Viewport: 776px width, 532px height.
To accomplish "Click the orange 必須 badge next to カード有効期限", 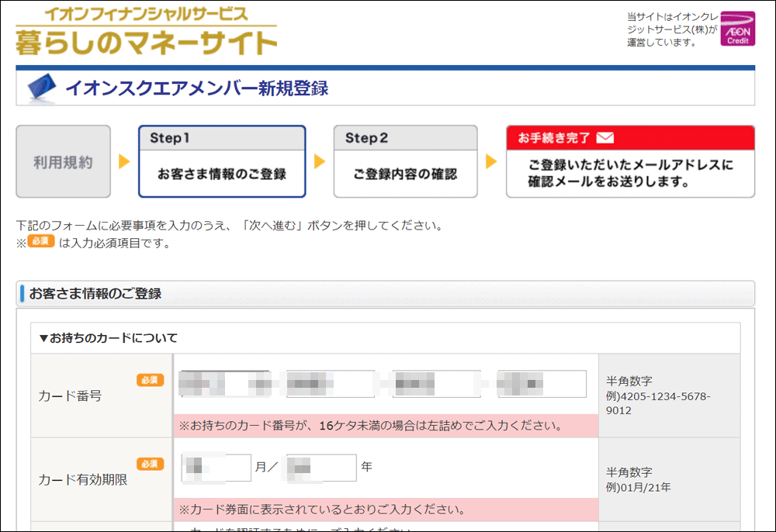I will pos(150,464).
